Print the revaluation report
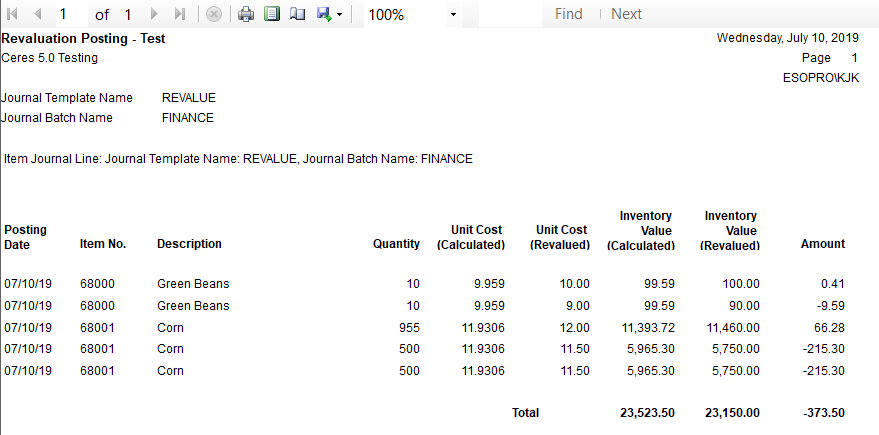 pos(246,14)
